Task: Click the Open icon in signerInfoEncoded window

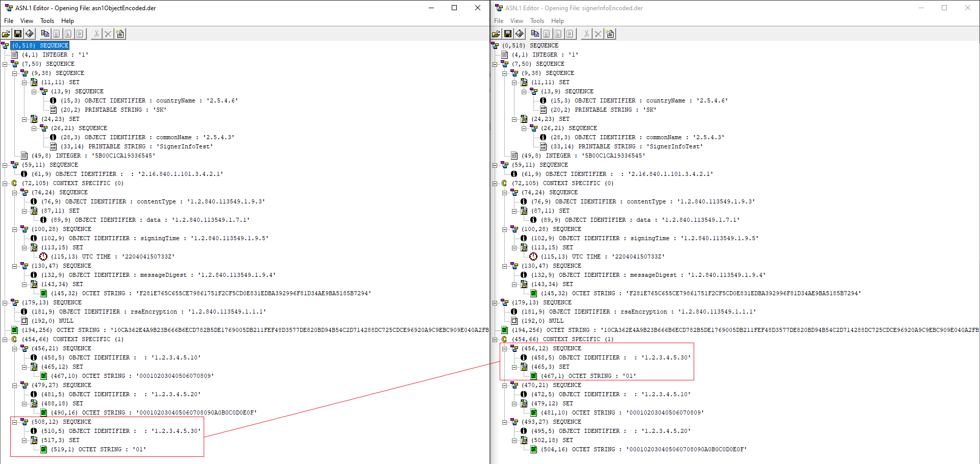Action: tap(496, 34)
